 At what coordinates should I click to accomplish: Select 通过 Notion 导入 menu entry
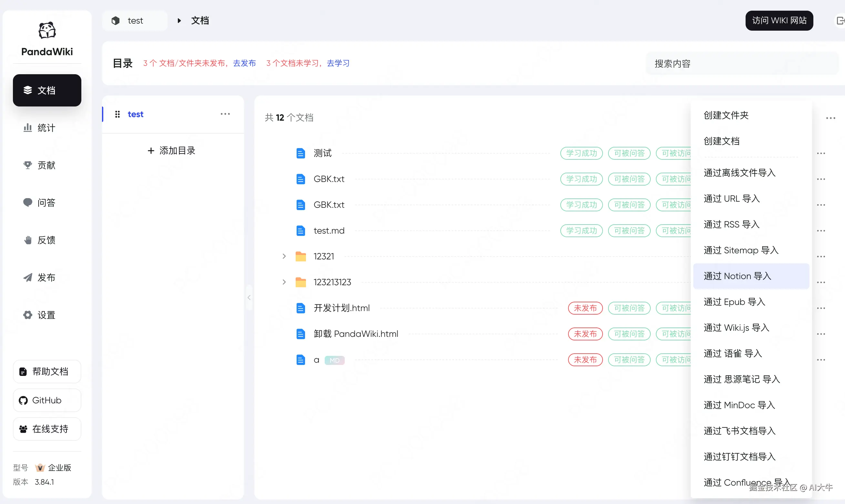(737, 276)
